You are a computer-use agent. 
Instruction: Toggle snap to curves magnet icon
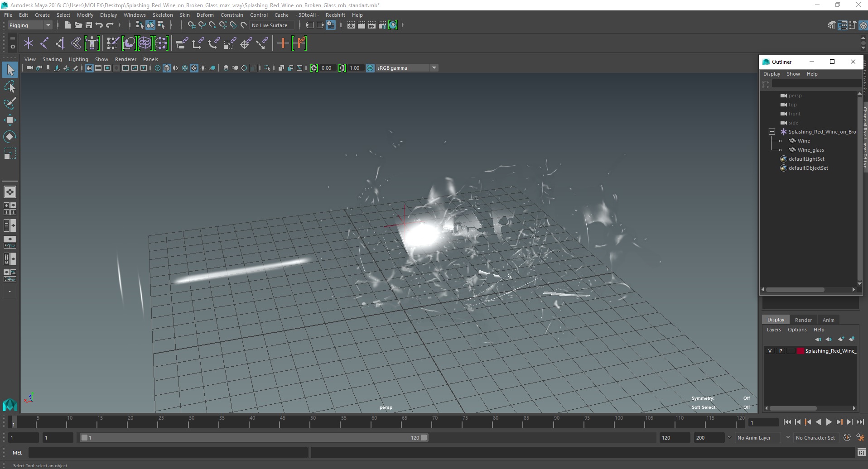[x=202, y=25]
